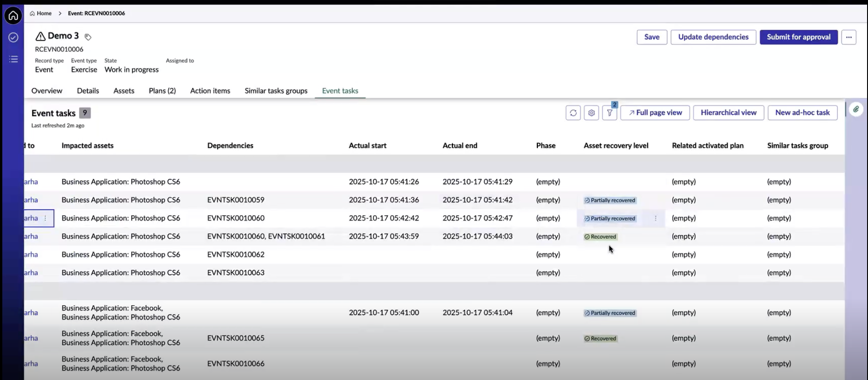Open the Action items tab
Viewport: 868px width, 380px height.
tap(210, 91)
